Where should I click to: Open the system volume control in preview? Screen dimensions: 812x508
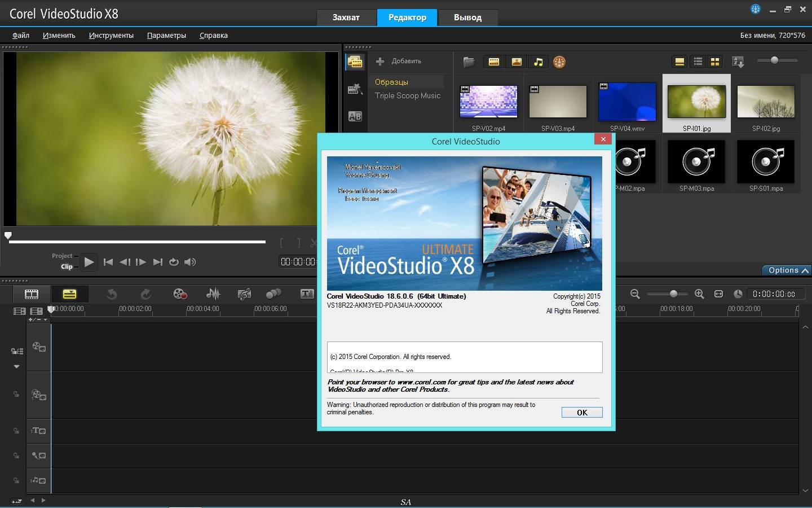[190, 262]
